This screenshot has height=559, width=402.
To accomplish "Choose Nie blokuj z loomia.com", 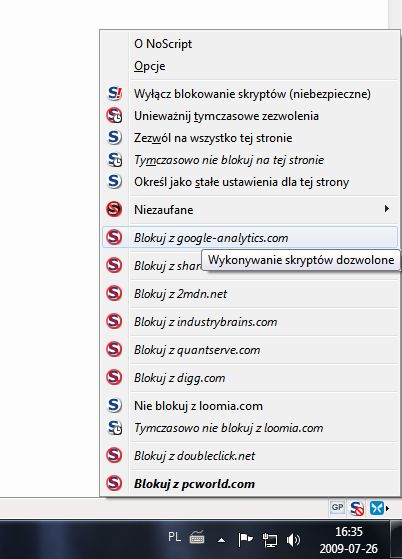I will [250, 406].
